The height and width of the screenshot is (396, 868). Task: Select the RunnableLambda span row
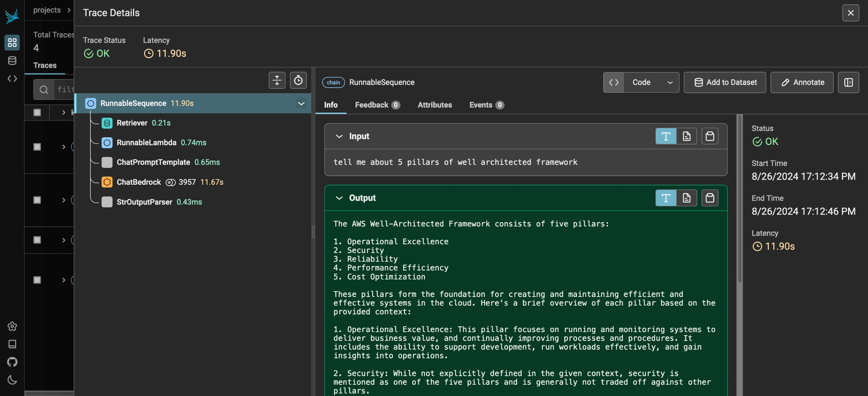[193, 143]
